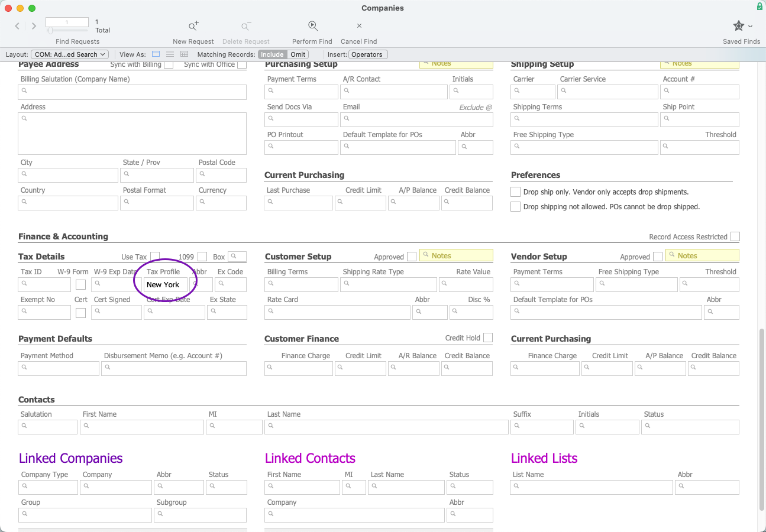This screenshot has width=766, height=532.
Task: Click the request number field in the toolbar
Action: (67, 22)
